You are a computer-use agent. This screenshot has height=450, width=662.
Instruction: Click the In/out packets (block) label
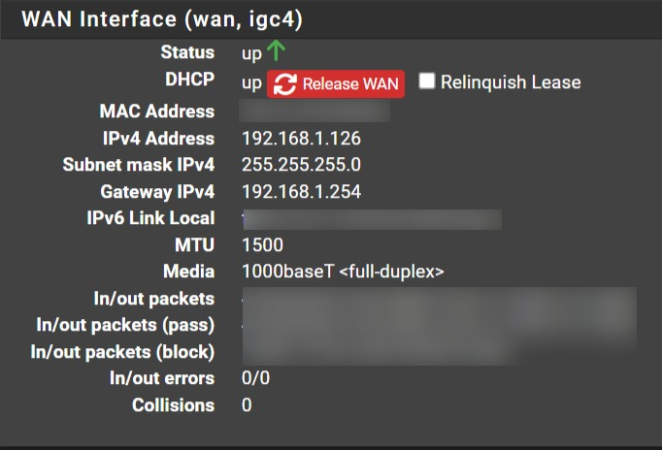click(x=122, y=352)
